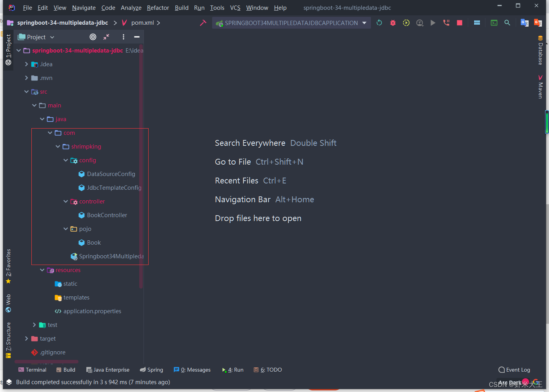
Task: Stop the app with the red square
Action: coord(459,23)
